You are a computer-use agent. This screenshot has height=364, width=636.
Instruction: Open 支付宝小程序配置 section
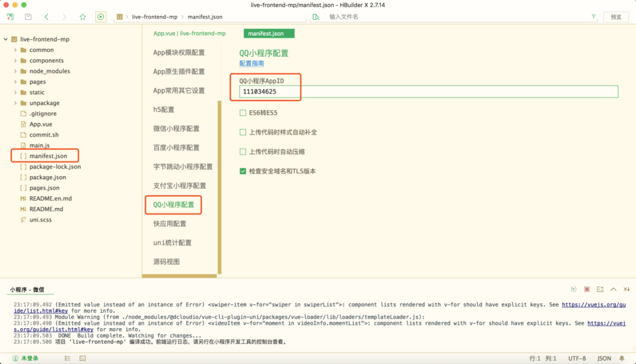point(180,186)
